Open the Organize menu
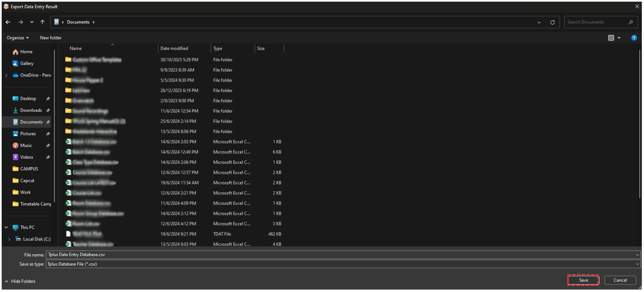 coord(18,38)
